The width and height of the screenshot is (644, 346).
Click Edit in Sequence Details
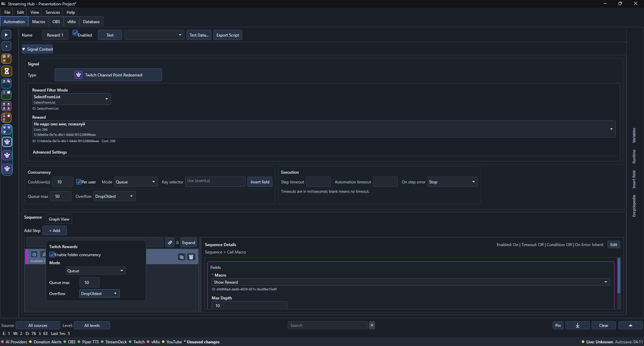point(614,244)
